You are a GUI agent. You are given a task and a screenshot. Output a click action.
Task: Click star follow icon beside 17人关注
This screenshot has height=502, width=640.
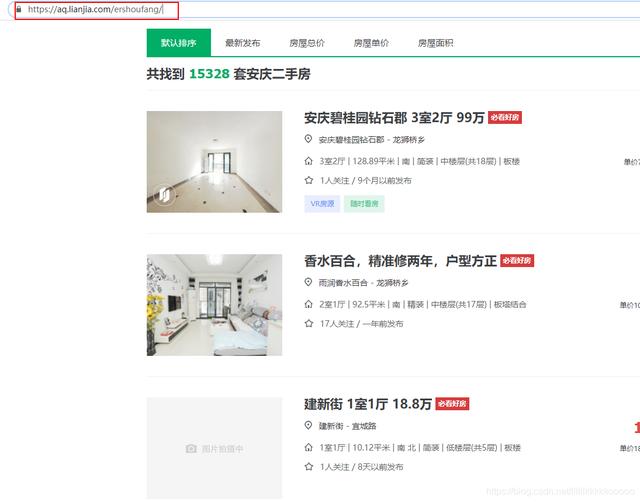click(309, 323)
